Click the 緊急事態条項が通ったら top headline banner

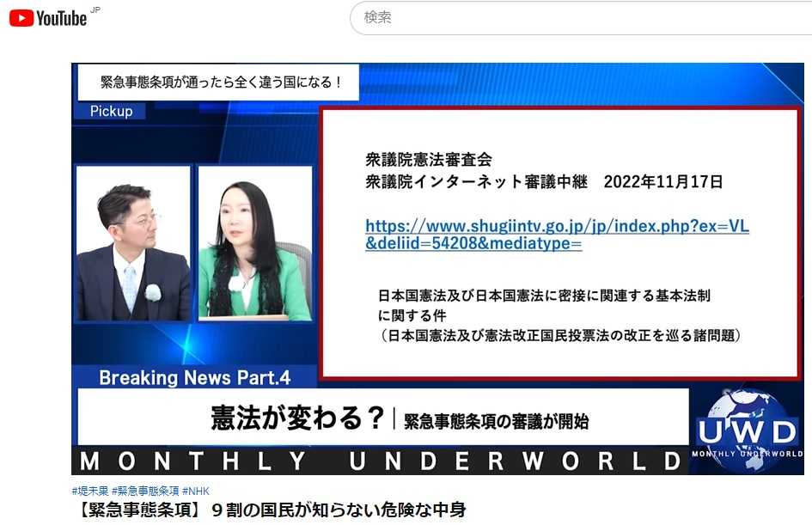pos(221,82)
